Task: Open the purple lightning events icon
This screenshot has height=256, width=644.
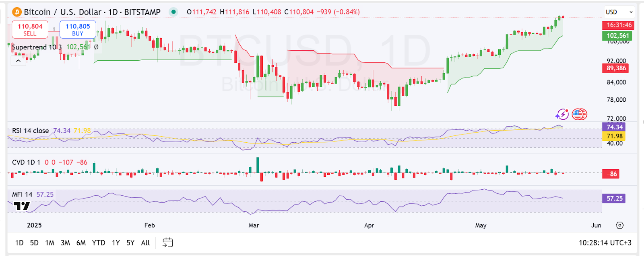Action: (x=562, y=115)
